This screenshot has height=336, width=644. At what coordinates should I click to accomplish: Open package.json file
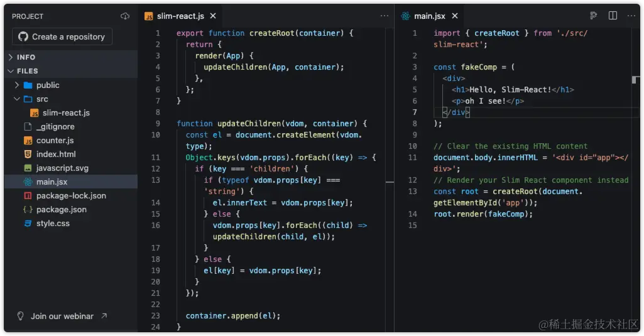click(62, 210)
